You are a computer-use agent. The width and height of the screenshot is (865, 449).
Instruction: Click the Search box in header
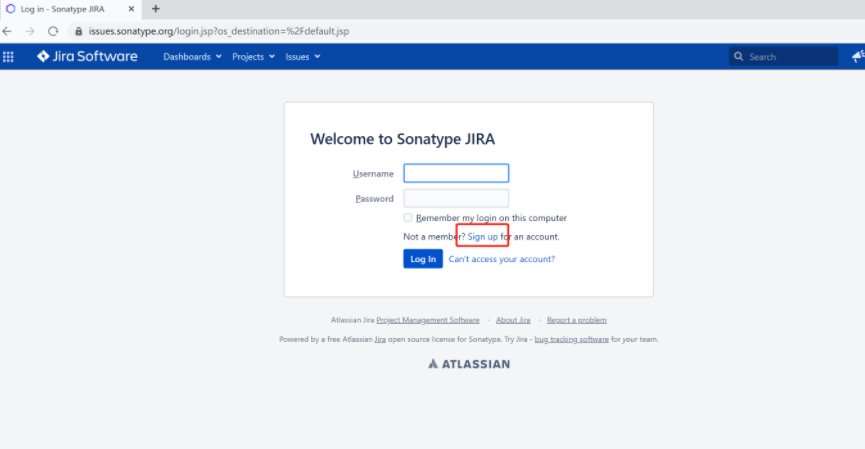pyautogui.click(x=783, y=56)
